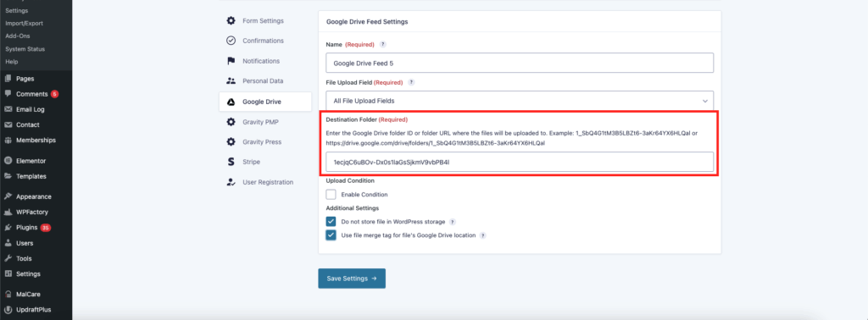Image resolution: width=868 pixels, height=320 pixels.
Task: Click the Comments count badge showing 5
Action: point(54,94)
